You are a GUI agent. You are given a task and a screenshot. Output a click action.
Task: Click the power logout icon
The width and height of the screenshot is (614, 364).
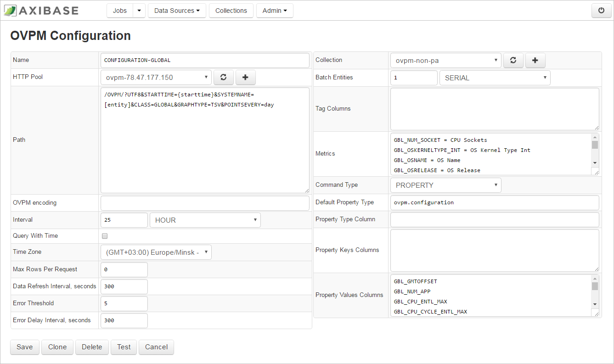click(x=602, y=11)
